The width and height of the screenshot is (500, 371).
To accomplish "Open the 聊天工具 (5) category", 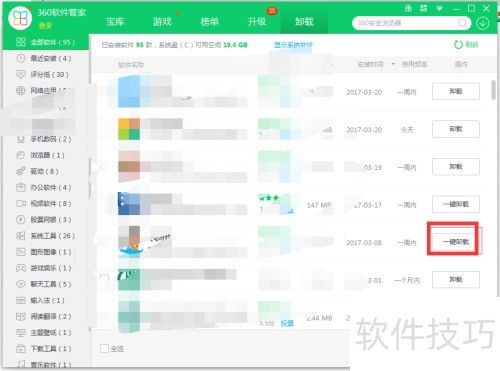I will [44, 284].
